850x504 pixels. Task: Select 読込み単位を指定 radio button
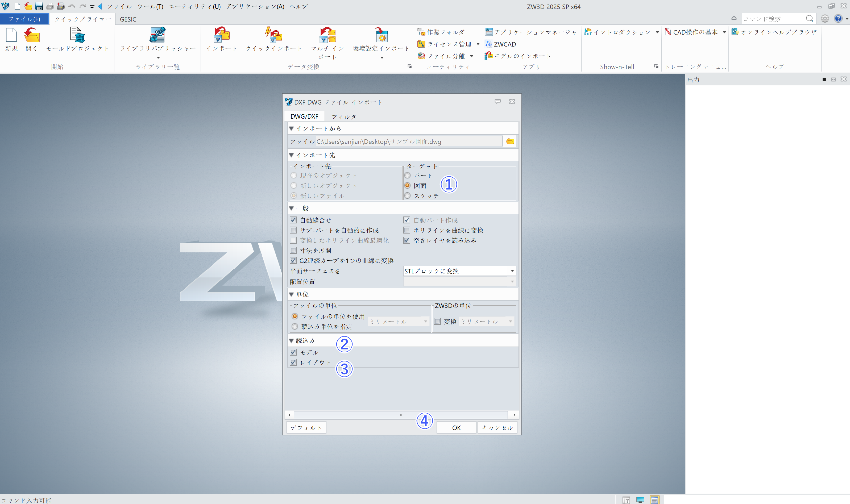pyautogui.click(x=295, y=326)
